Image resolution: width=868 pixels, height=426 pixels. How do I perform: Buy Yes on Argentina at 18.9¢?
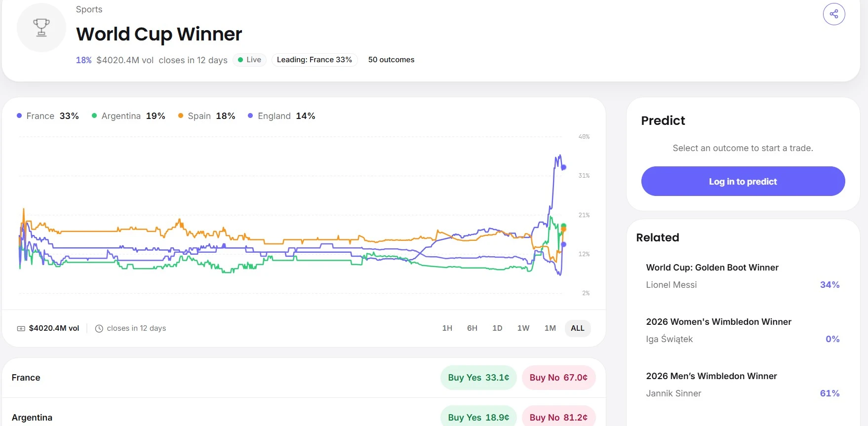pos(478,417)
